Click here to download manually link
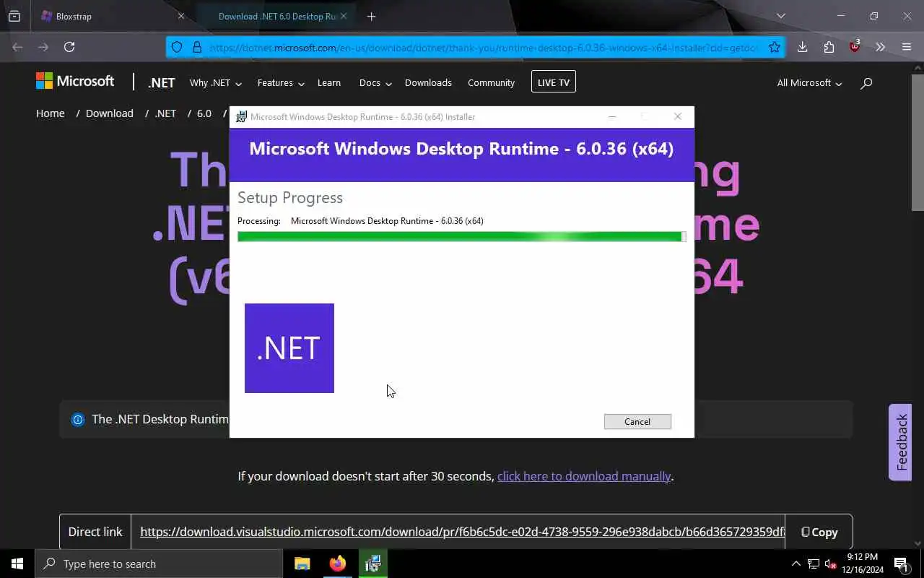 pyautogui.click(x=584, y=476)
